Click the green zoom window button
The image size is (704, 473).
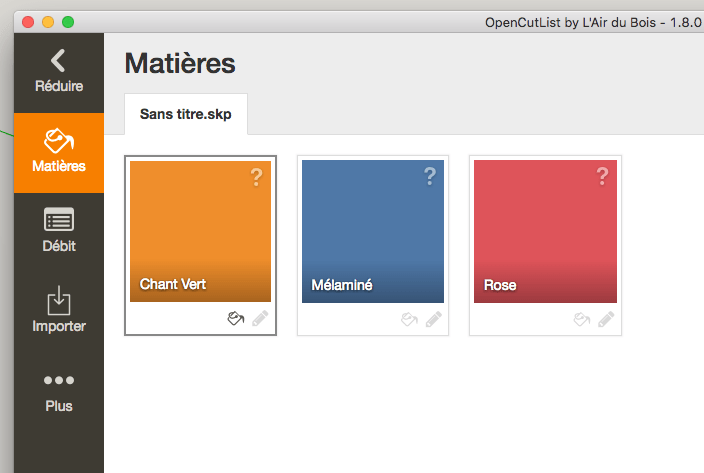coord(68,22)
